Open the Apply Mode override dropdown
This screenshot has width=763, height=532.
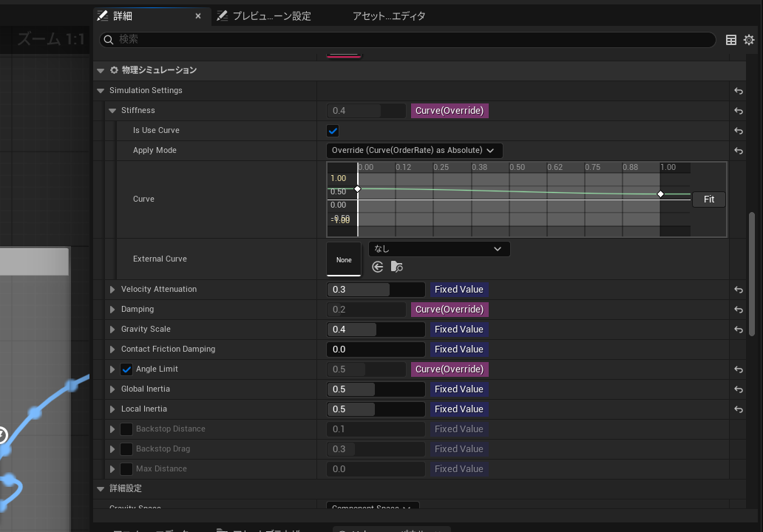tap(414, 151)
